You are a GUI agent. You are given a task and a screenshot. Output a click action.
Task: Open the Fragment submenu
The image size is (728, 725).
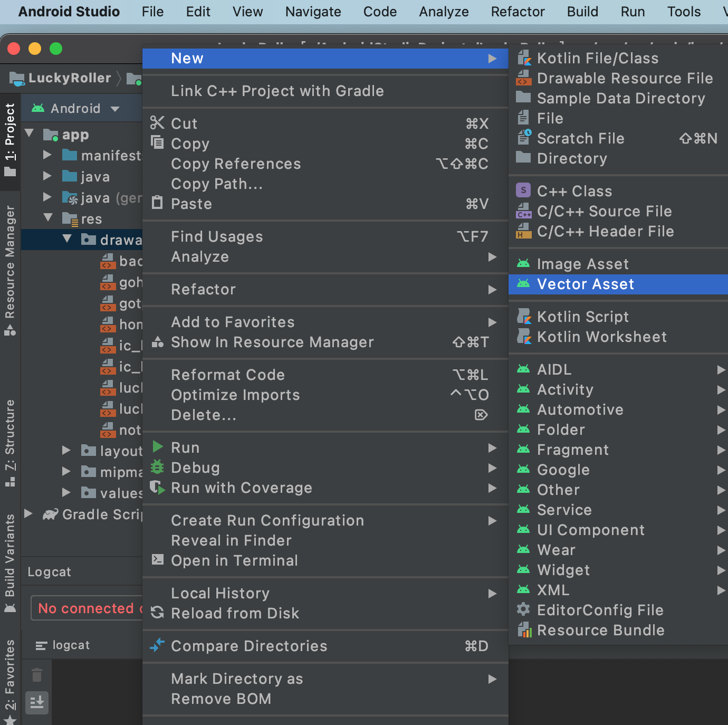(618, 450)
